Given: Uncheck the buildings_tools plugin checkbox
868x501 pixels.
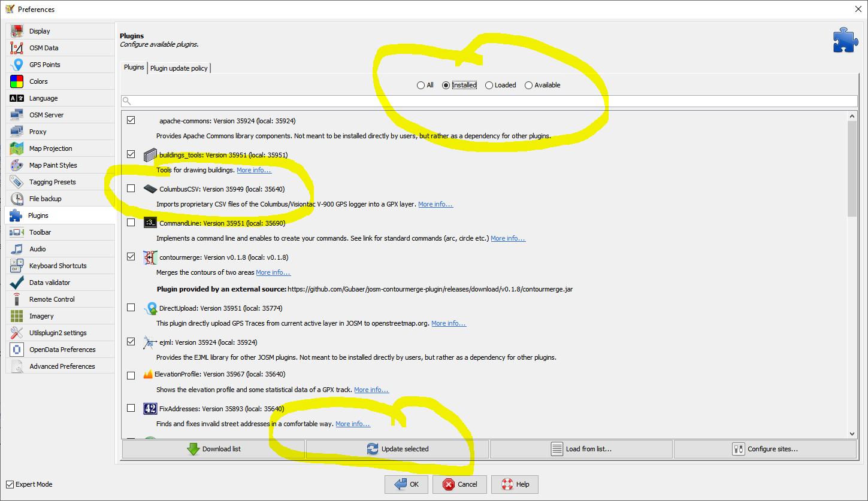Looking at the screenshot, I should [x=131, y=154].
